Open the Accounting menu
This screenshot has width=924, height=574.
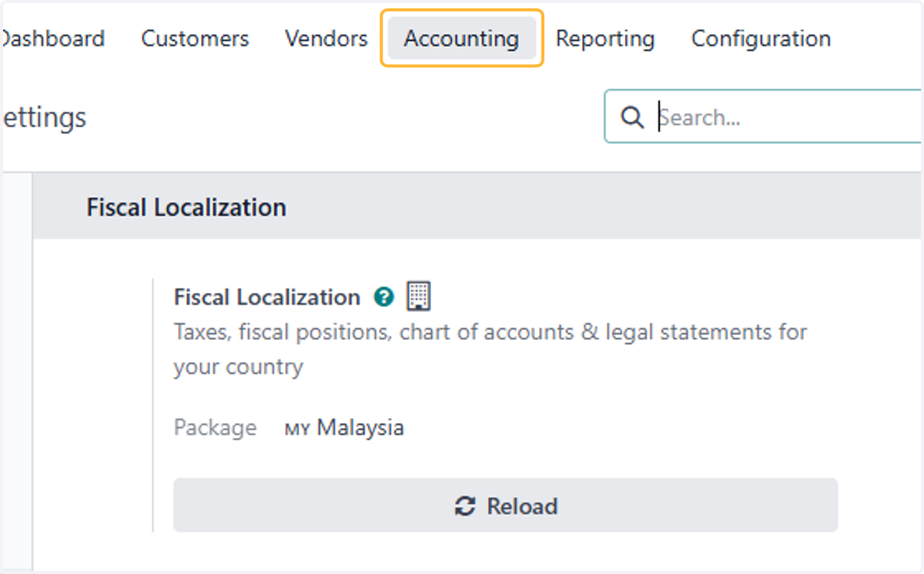461,38
